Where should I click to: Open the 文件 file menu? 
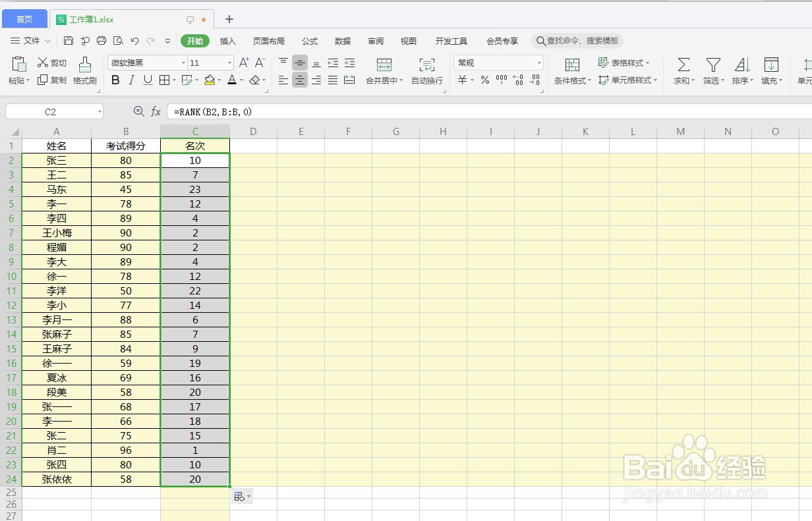click(x=31, y=41)
